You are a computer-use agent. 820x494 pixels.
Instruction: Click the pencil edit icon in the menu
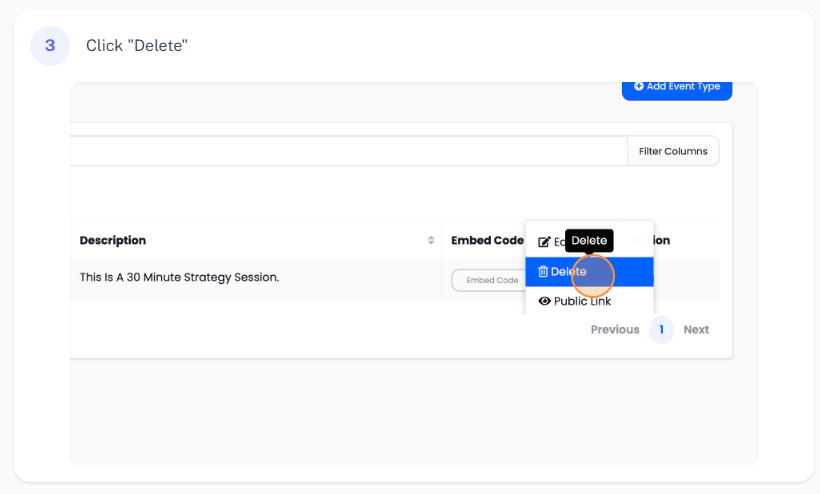[544, 242]
